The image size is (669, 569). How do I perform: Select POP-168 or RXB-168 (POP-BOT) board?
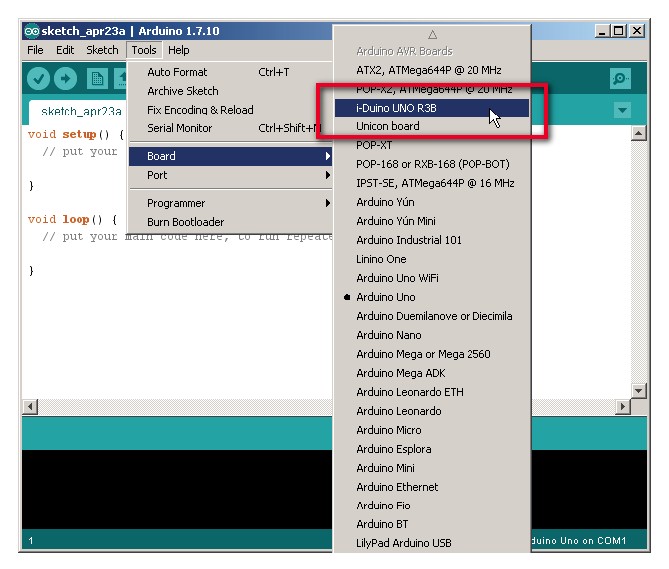click(432, 164)
